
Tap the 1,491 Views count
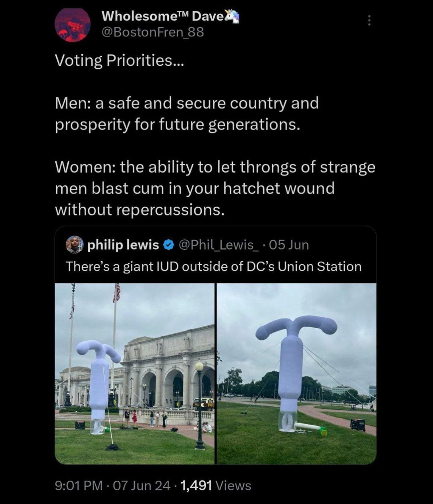tap(216, 486)
